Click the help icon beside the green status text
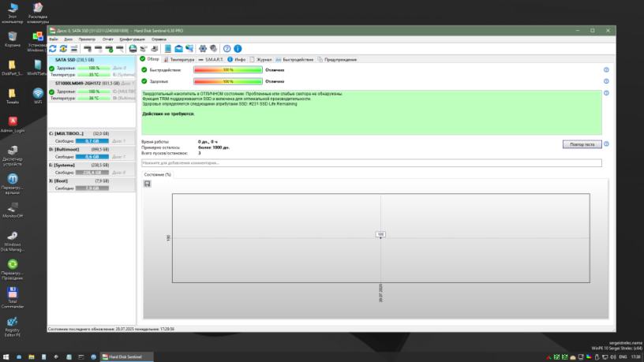 coord(606,93)
